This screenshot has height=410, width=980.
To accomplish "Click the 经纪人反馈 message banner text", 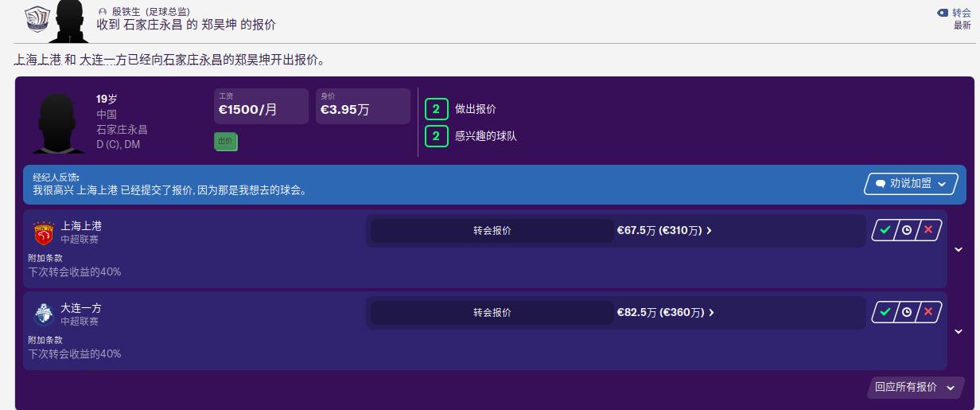I will (x=169, y=190).
